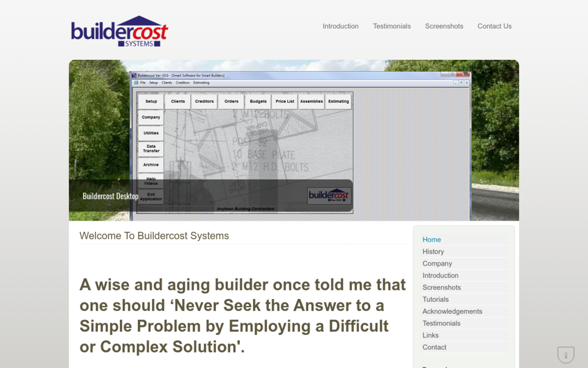Screen dimensions: 588x368
Task: Click the scroll-to-top arrow button
Action: click(x=566, y=355)
